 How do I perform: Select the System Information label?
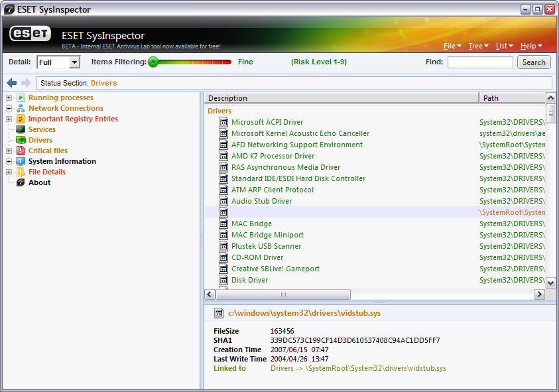click(x=62, y=161)
